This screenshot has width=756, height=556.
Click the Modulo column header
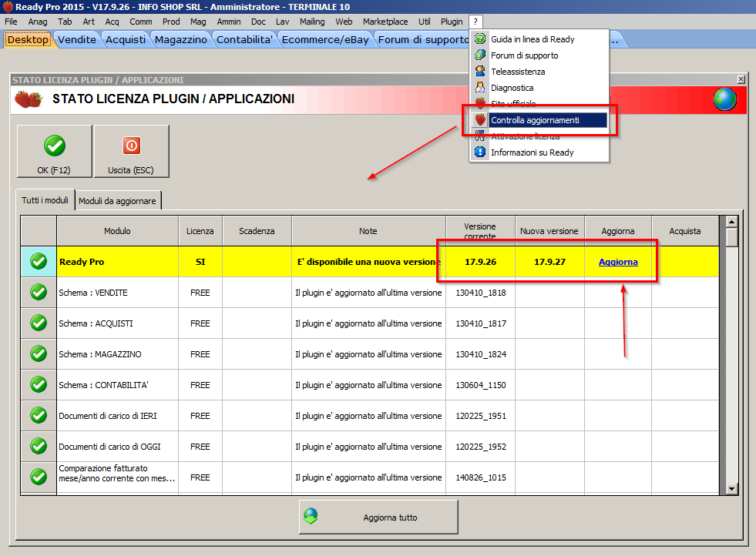click(118, 231)
